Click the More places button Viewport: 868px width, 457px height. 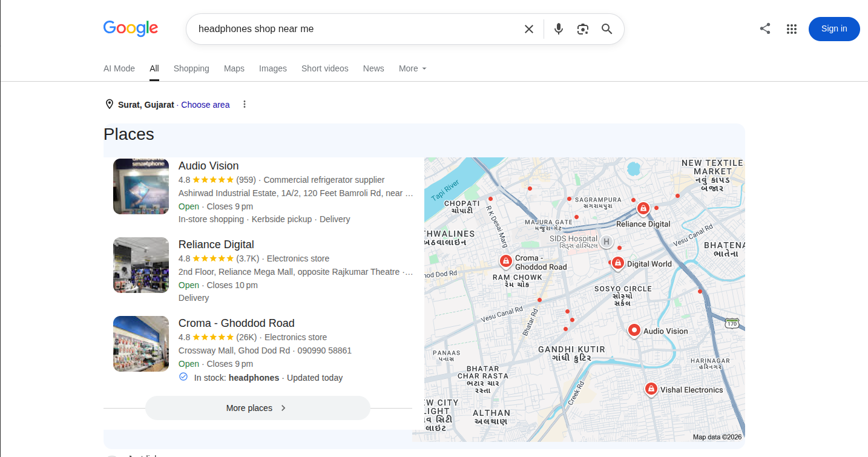(257, 408)
